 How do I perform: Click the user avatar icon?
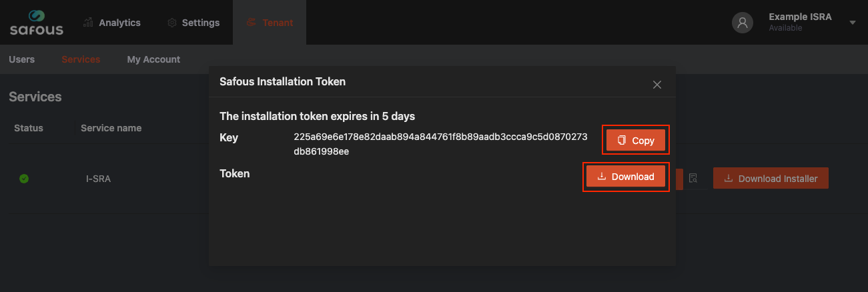click(x=743, y=23)
